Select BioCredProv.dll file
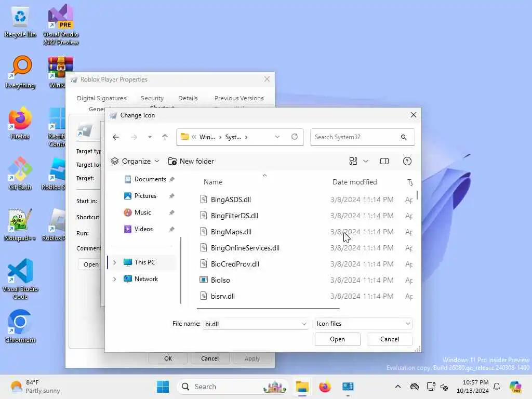Screen dimensions: 532x399 235,264
